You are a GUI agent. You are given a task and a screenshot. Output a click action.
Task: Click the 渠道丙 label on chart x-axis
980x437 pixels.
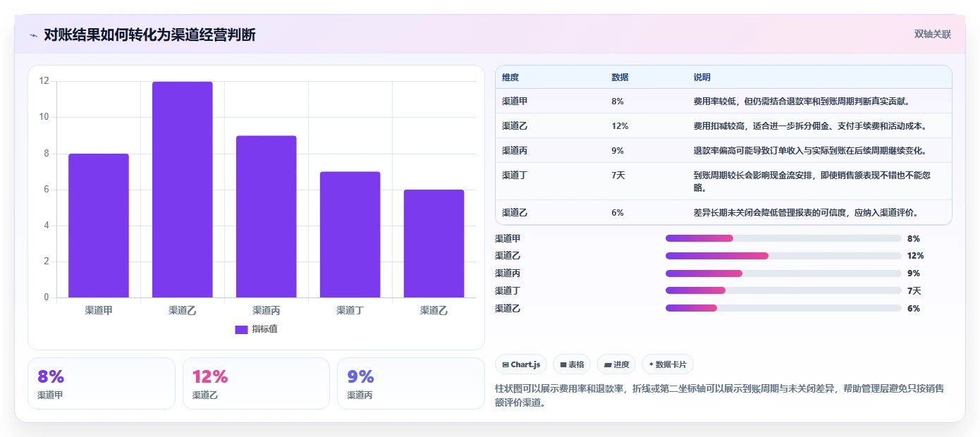pos(267,310)
